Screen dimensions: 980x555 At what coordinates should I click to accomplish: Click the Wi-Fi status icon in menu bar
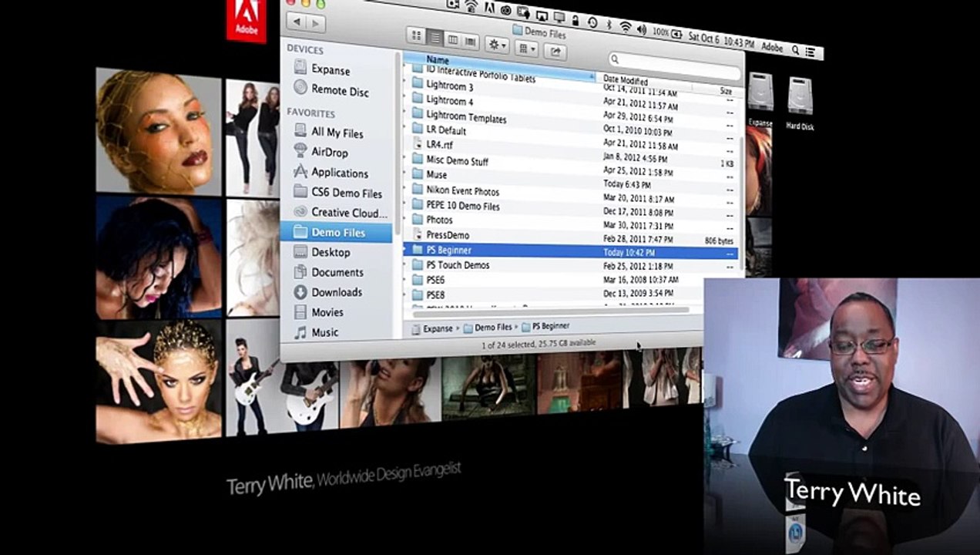coord(625,28)
